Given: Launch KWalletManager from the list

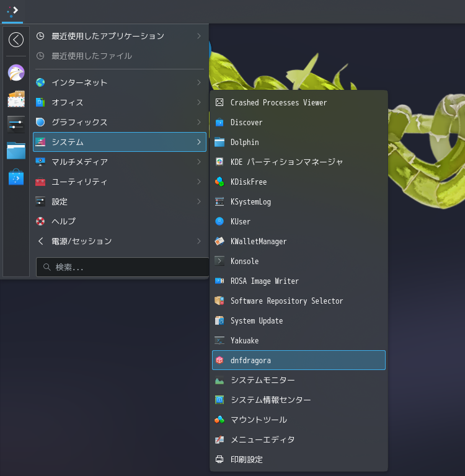Looking at the screenshot, I should [299, 241].
